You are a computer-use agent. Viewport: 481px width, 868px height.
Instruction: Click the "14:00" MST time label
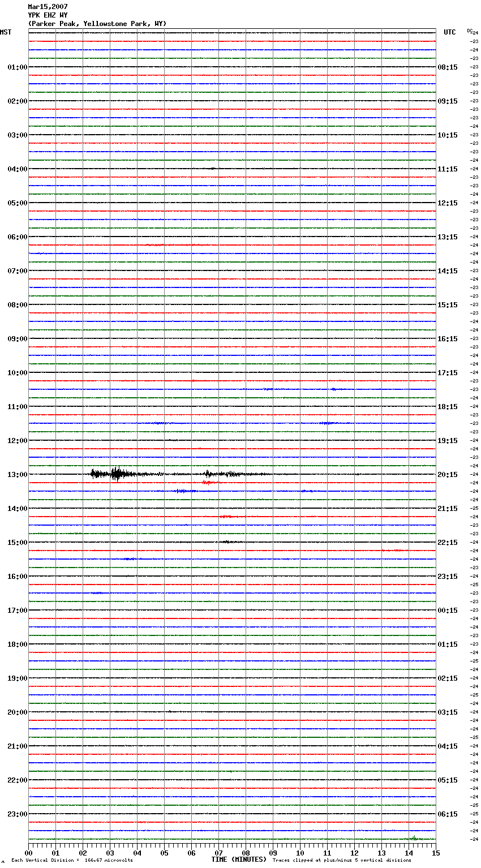tap(18, 509)
